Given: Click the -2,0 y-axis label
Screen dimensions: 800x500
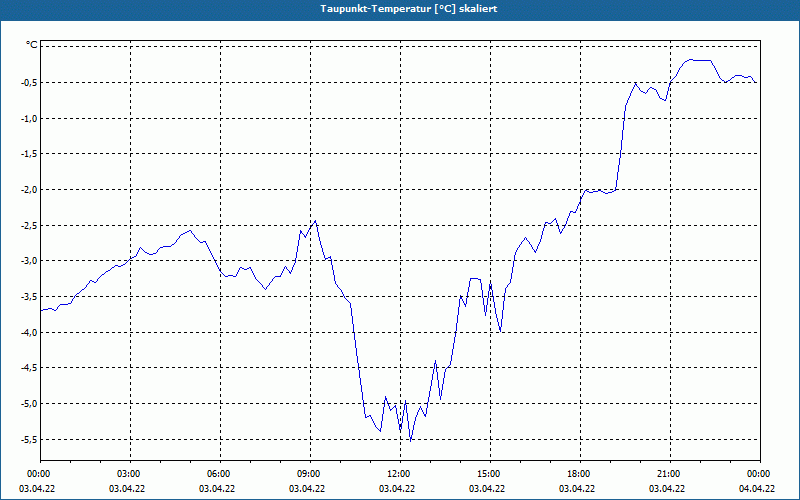Looking at the screenshot, I should pyautogui.click(x=29, y=190).
